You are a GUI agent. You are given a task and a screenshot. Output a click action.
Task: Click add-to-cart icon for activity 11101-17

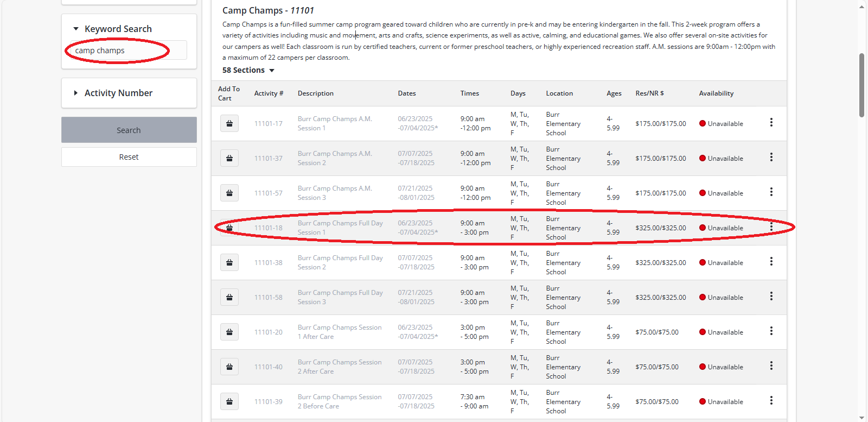point(229,123)
